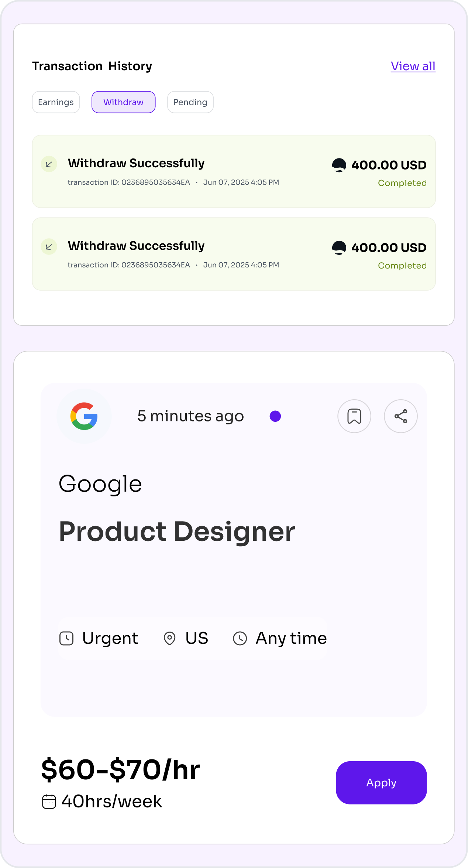Open the View all transactions link
The width and height of the screenshot is (468, 868).
tap(413, 66)
